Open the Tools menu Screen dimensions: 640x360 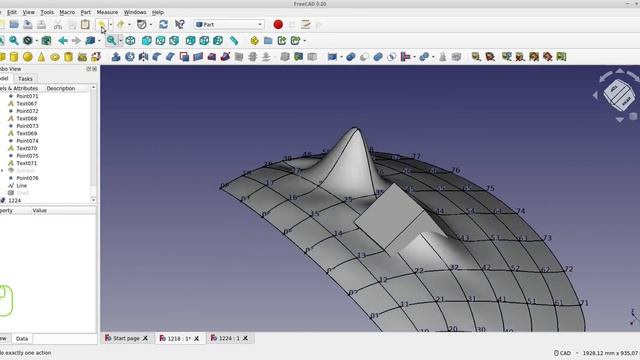(x=47, y=12)
